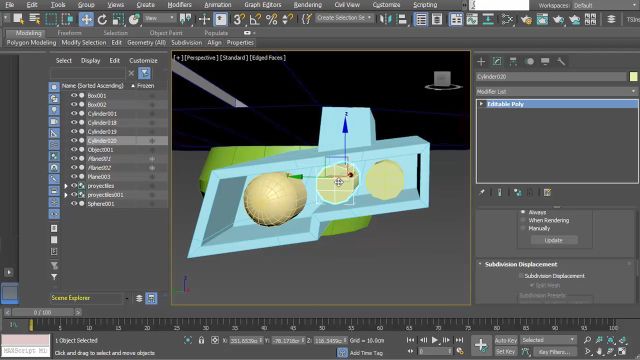
Task: Toggle Percent Snap icon
Action: point(271,19)
